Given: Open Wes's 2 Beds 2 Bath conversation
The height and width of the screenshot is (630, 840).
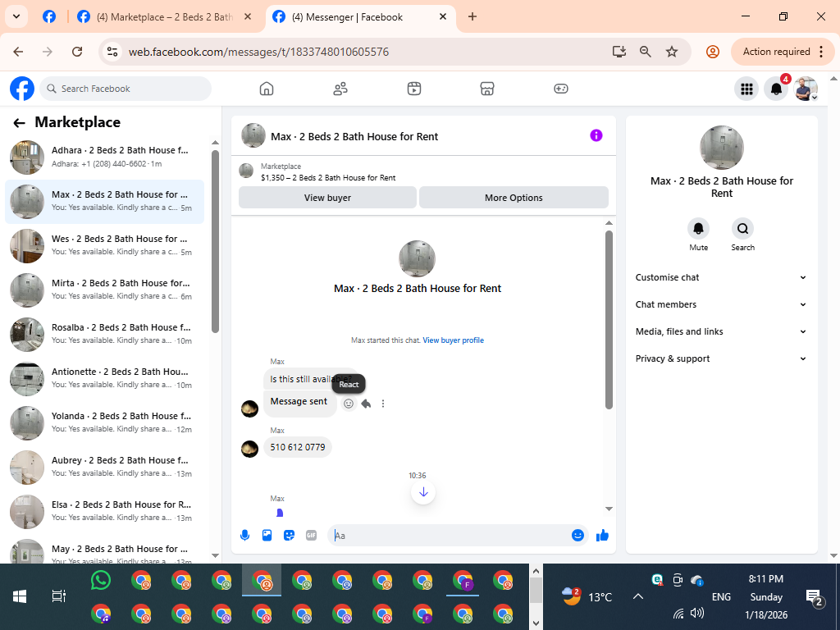Looking at the screenshot, I should point(104,246).
